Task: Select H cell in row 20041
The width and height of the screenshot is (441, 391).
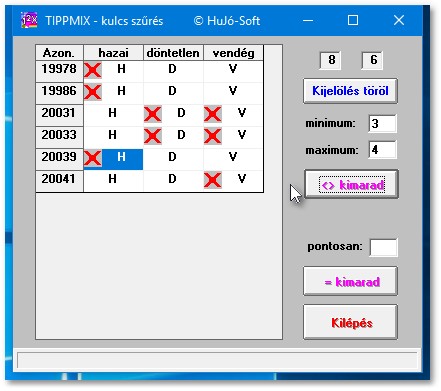Action: tap(113, 181)
